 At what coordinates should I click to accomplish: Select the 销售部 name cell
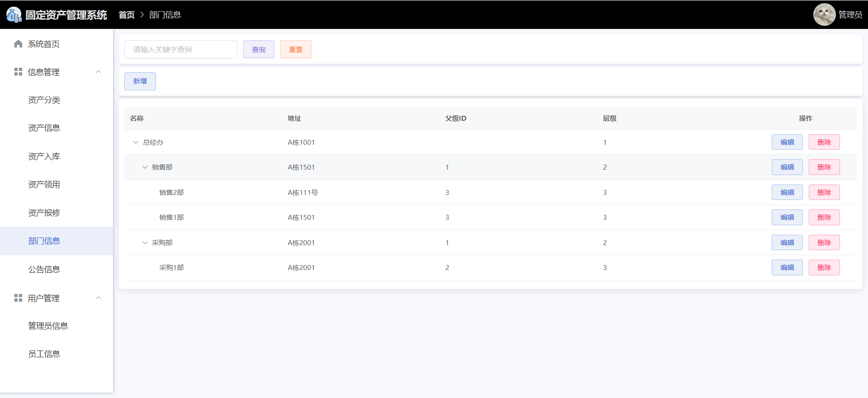(x=162, y=167)
